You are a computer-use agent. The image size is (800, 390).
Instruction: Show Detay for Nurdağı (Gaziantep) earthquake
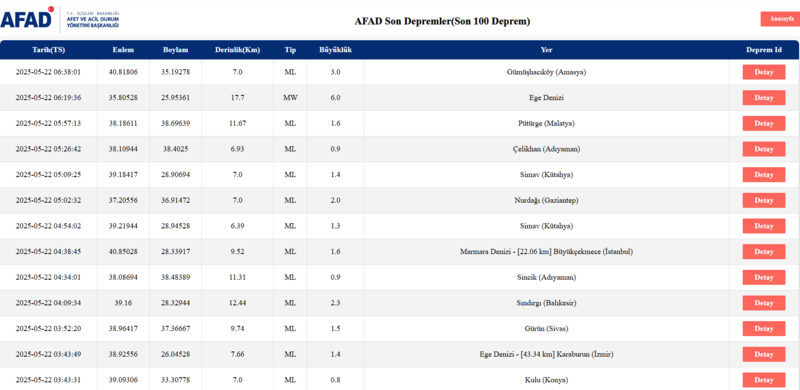click(x=763, y=200)
